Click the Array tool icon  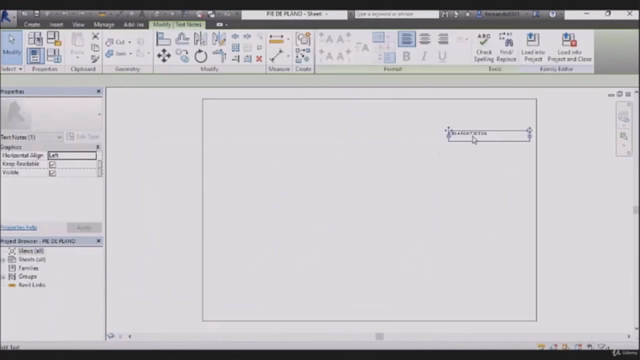pyautogui.click(x=236, y=48)
